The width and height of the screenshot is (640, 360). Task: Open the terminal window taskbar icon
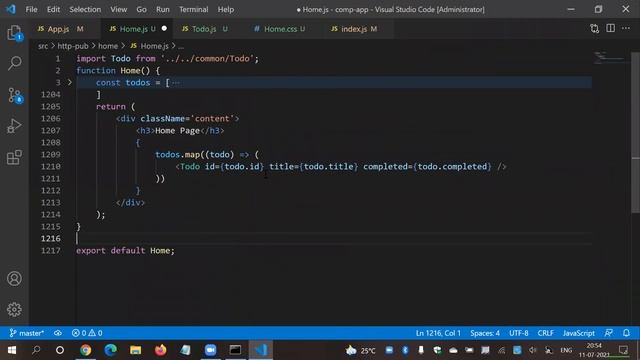coord(235,350)
